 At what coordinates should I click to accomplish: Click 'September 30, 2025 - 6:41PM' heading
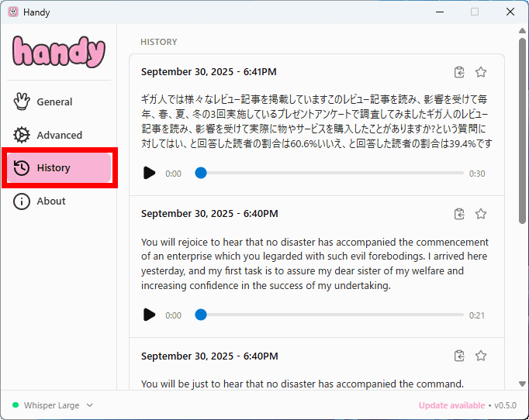click(x=209, y=72)
